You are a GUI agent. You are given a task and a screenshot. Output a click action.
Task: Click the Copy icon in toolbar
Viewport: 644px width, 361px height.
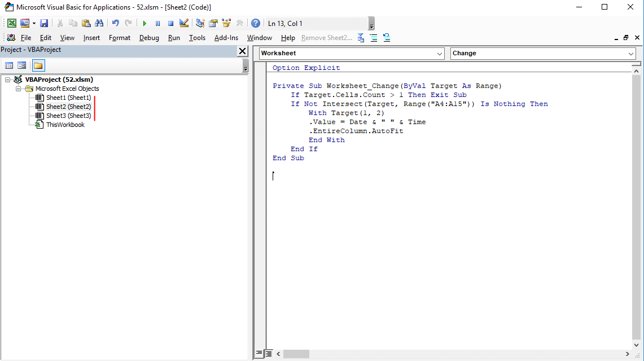tap(73, 23)
